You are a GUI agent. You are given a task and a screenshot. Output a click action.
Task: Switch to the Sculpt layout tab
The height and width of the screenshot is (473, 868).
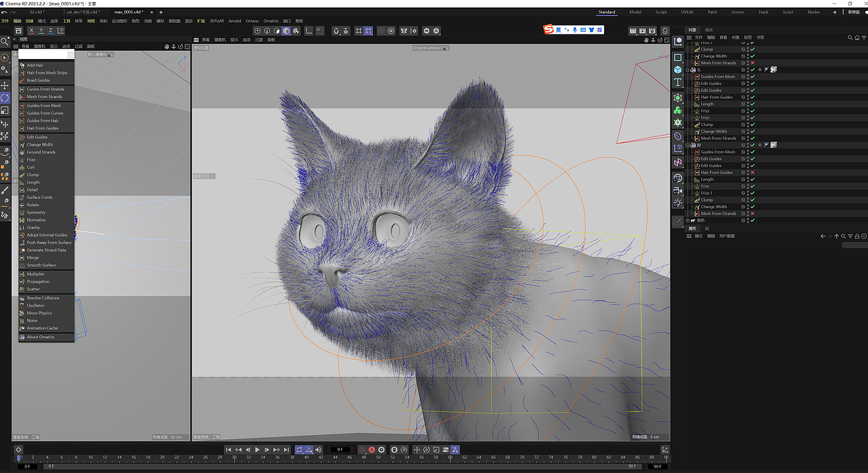pos(660,12)
